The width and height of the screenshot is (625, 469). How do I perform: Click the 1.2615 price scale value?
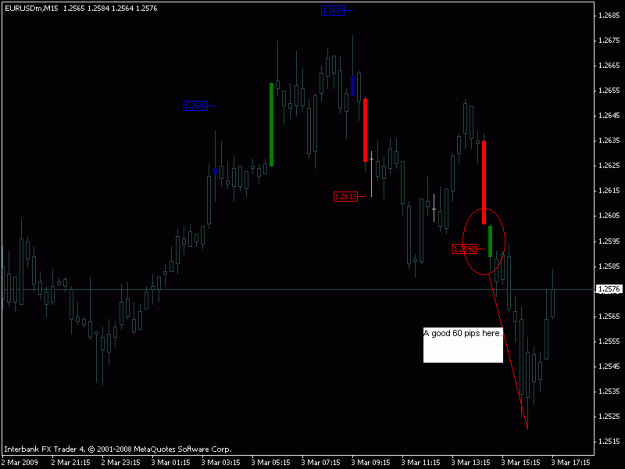pyautogui.click(x=609, y=191)
